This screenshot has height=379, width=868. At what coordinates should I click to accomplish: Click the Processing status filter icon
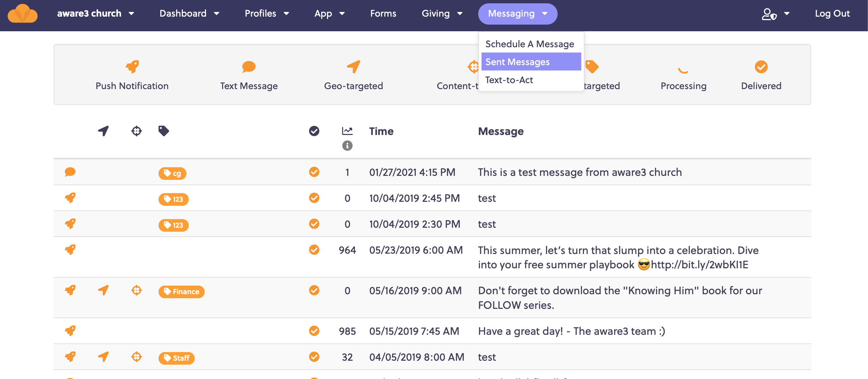coord(683,71)
